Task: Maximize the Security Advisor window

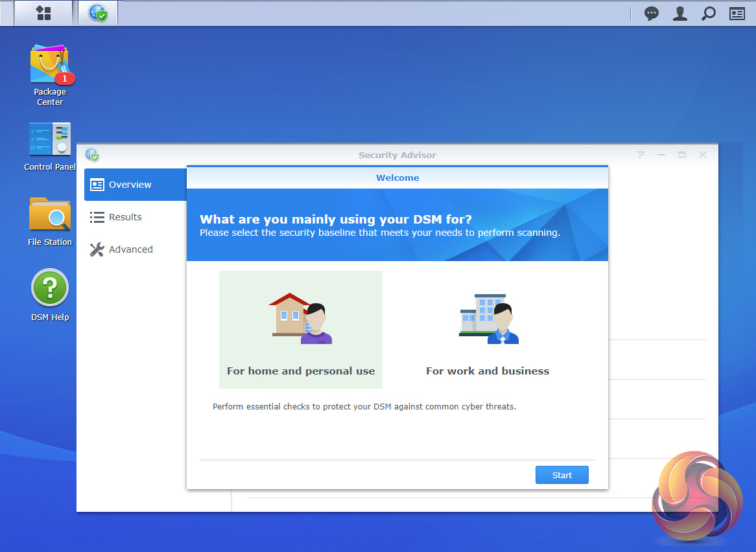Action: click(x=681, y=155)
